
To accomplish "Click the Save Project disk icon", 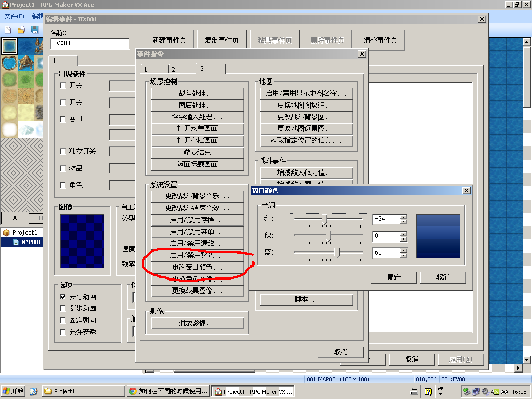I will (x=35, y=30).
